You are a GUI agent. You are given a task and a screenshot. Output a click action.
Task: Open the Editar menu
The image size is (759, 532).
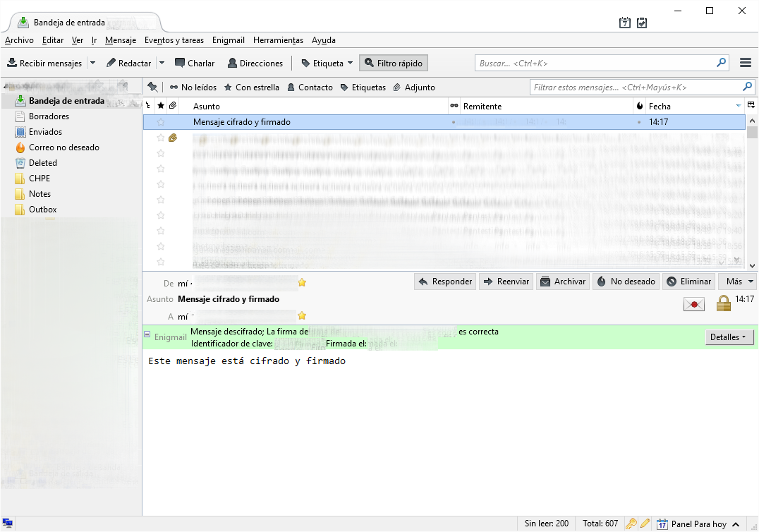pyautogui.click(x=53, y=40)
